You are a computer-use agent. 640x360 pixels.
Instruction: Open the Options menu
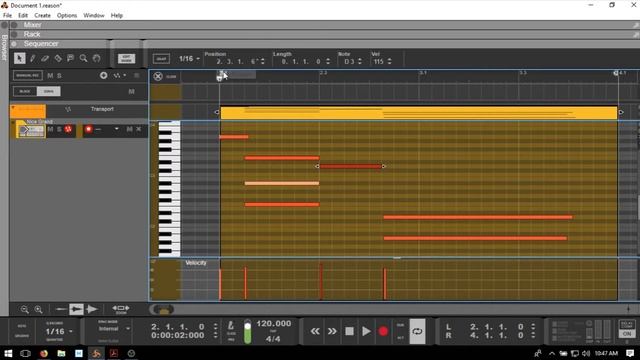pos(67,16)
